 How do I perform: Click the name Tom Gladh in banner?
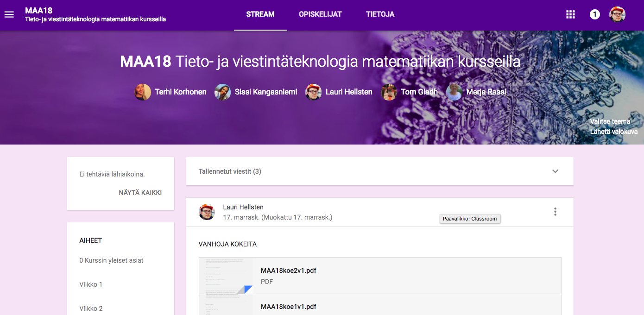(419, 92)
